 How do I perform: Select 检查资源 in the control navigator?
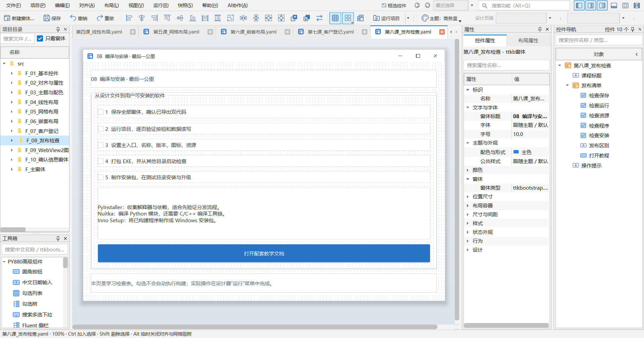(599, 115)
